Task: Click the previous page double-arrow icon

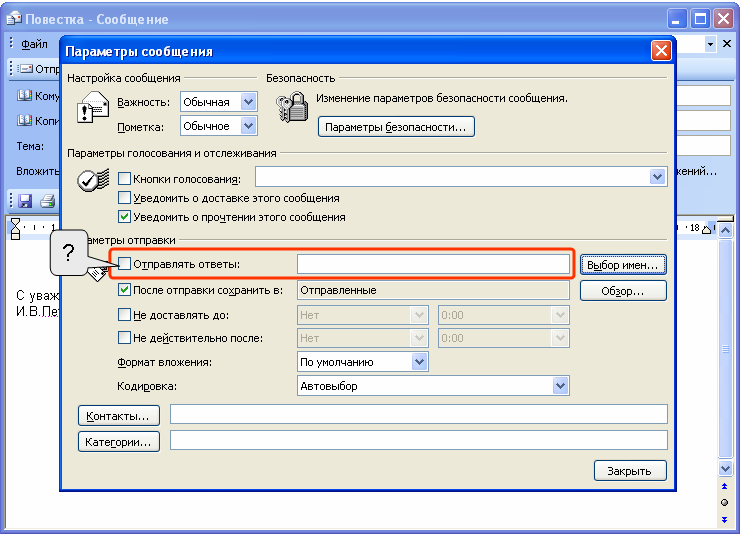Action: pyautogui.click(x=724, y=486)
